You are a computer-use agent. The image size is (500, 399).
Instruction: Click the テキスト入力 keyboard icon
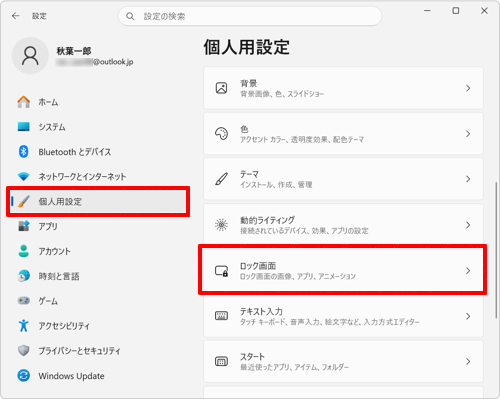[222, 316]
